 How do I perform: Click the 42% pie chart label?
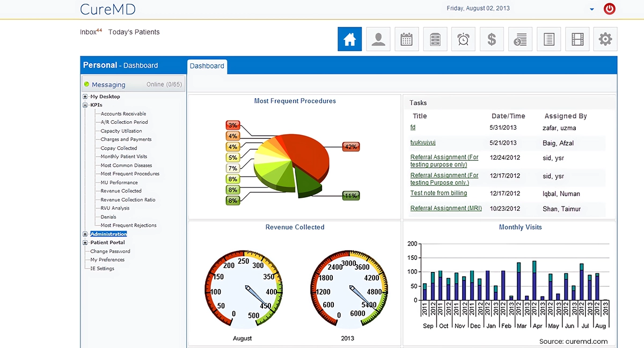point(351,146)
